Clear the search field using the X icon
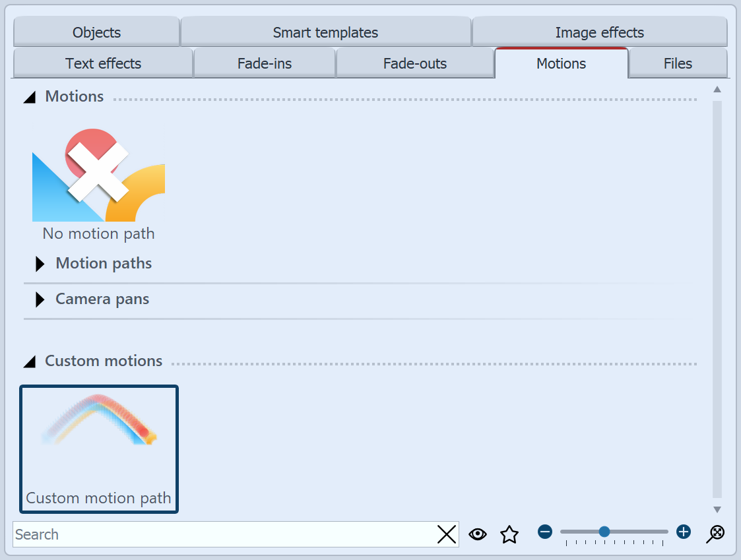This screenshot has height=560, width=741. (x=447, y=534)
